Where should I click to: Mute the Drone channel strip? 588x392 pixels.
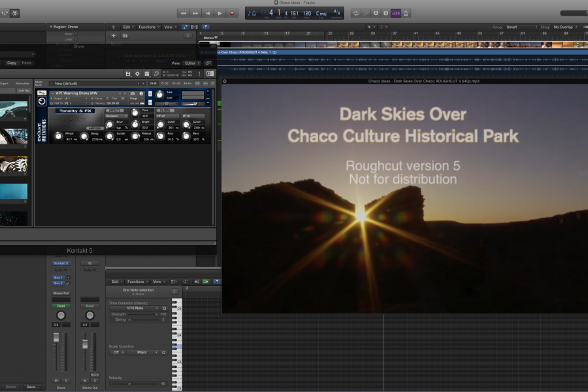[55, 380]
